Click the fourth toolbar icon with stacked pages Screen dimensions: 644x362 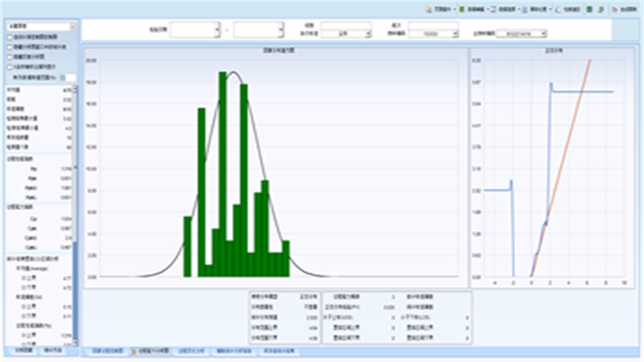[x=524, y=9]
